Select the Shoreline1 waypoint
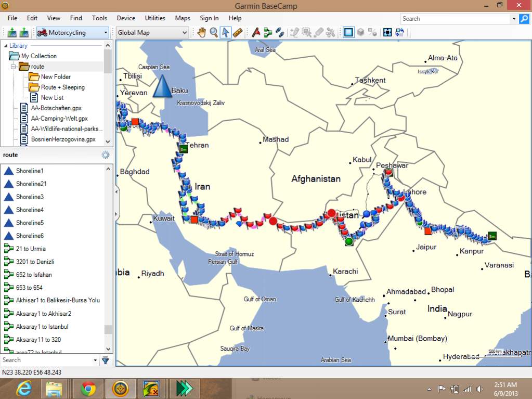 pyautogui.click(x=30, y=171)
